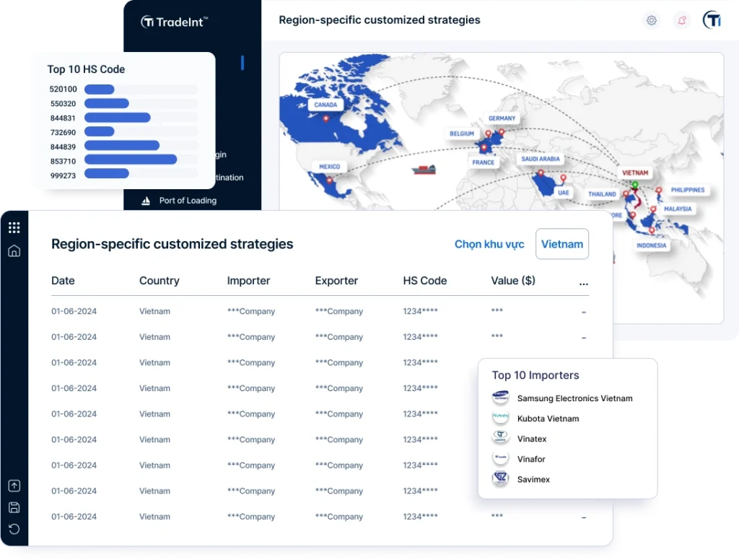
Task: Select HS code 999273 label
Action: click(x=64, y=175)
